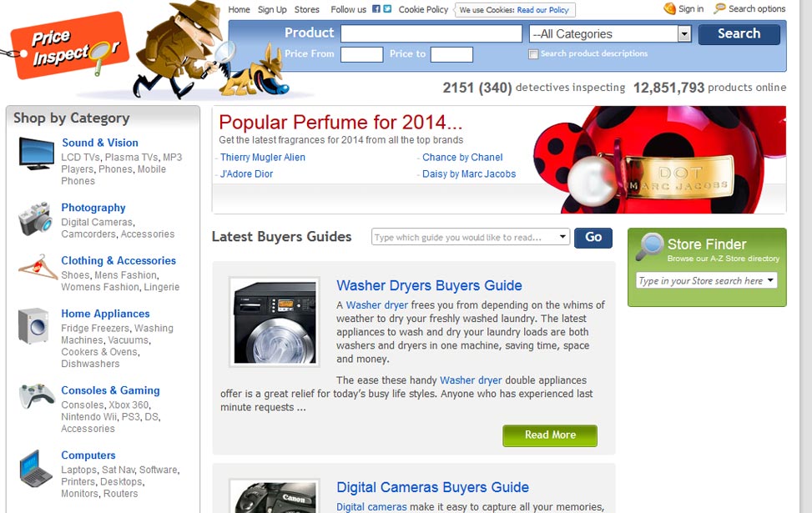This screenshot has width=812, height=513.
Task: Click the Sign in hand icon
Action: coord(669,8)
